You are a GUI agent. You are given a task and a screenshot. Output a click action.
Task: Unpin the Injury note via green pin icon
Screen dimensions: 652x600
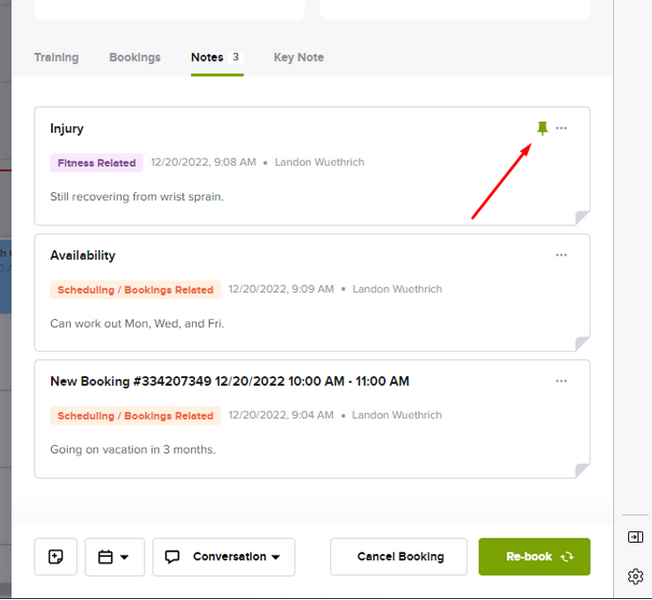coord(542,128)
